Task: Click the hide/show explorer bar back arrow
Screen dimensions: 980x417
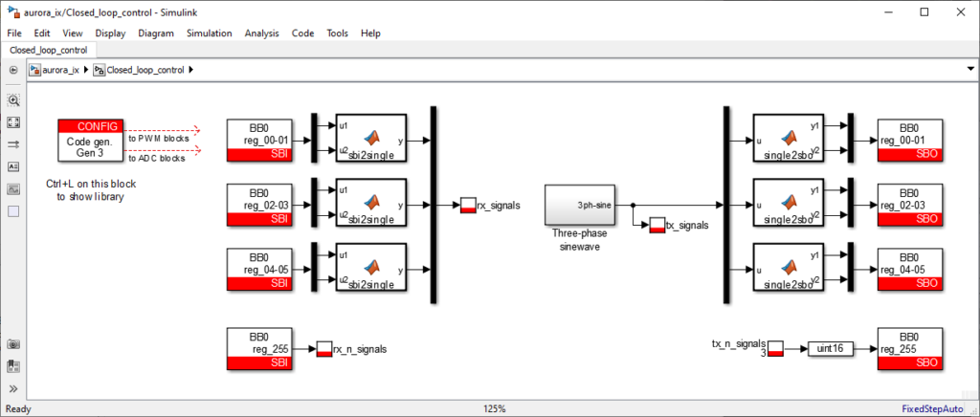Action: [13, 70]
